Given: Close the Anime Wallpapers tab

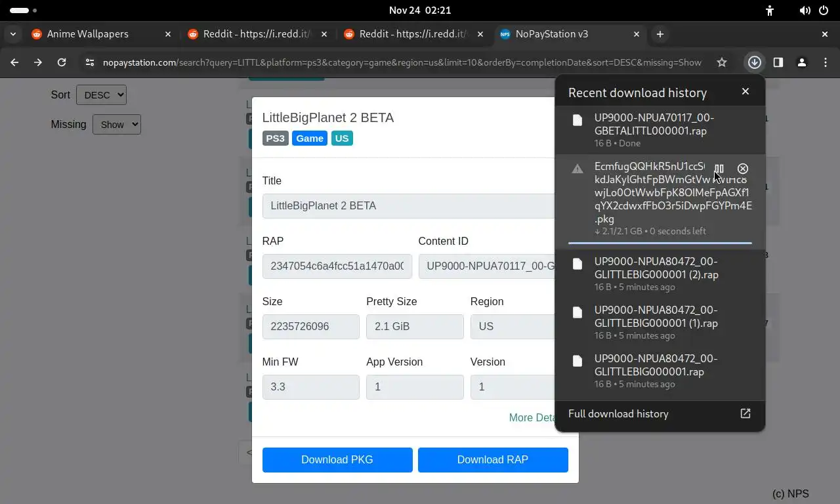Looking at the screenshot, I should click(168, 34).
